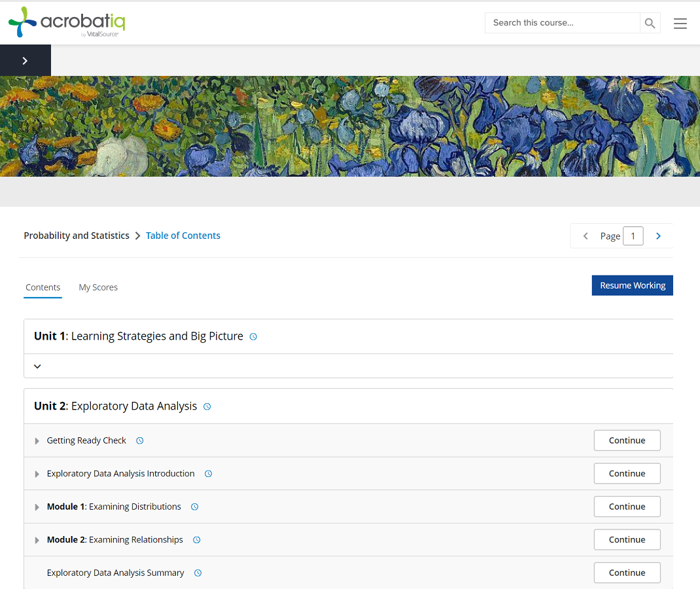This screenshot has height=589, width=700.
Task: Click the clock icon next to Unit 1
Action: click(x=253, y=336)
